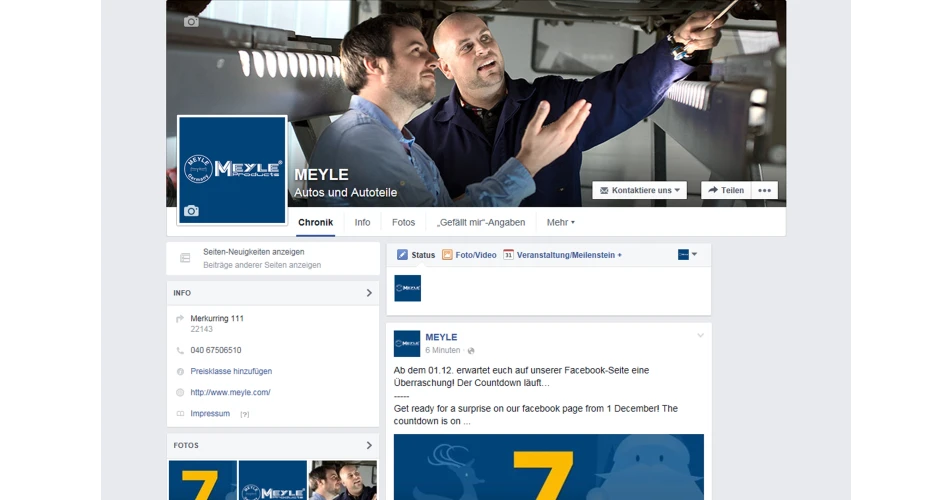
Task: Click the cover photo camera icon
Action: click(x=191, y=22)
